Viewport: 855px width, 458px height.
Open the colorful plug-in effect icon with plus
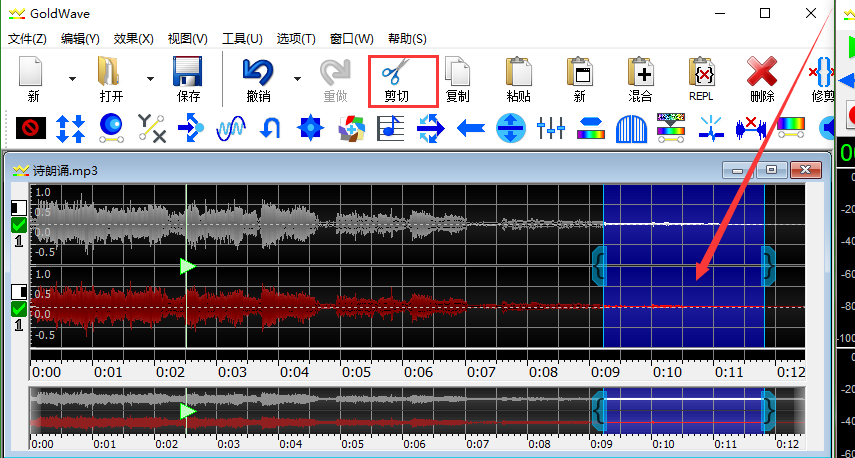[351, 129]
